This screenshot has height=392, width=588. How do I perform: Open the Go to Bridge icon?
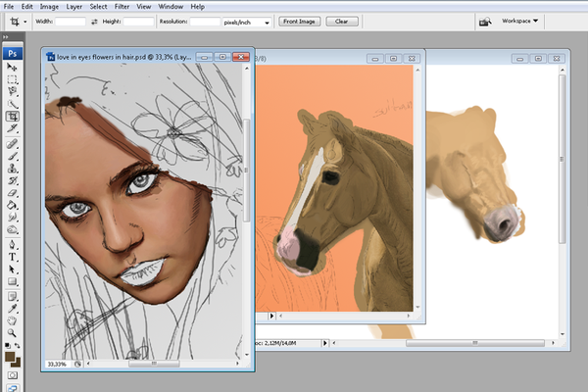click(485, 22)
